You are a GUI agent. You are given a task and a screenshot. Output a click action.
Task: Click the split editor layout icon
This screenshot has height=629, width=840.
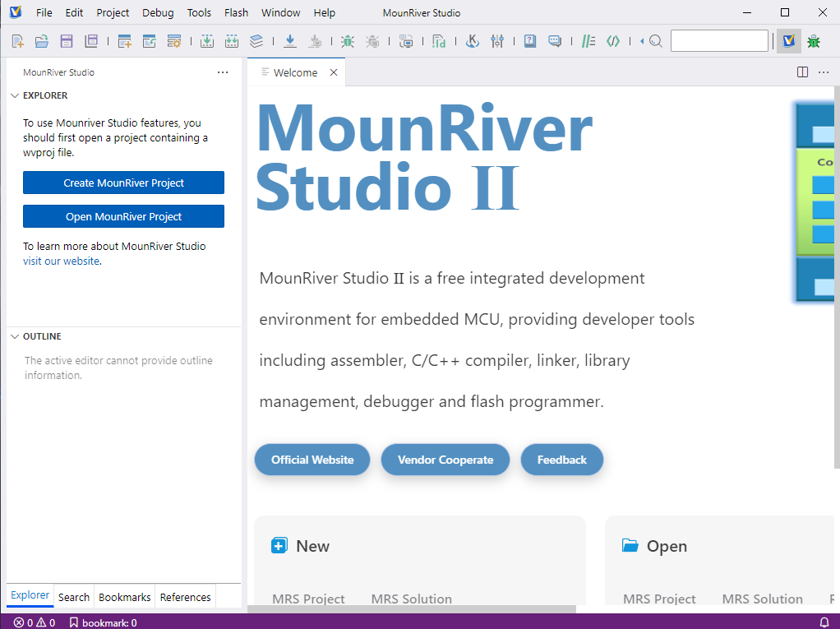(802, 72)
